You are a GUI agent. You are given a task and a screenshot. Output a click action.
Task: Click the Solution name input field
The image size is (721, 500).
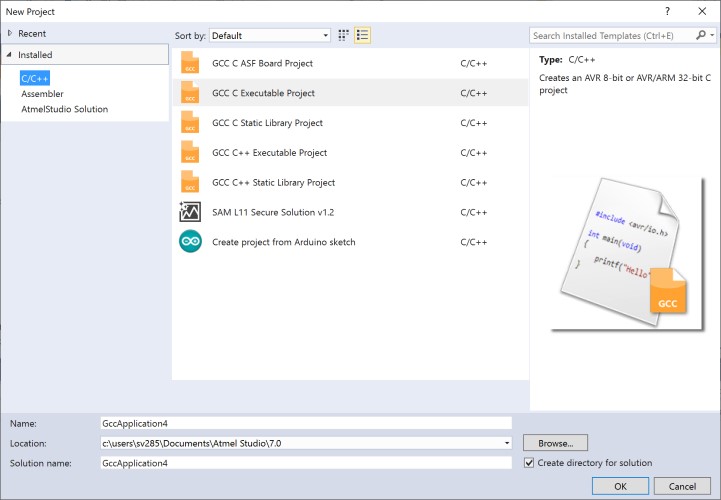[x=306, y=463]
